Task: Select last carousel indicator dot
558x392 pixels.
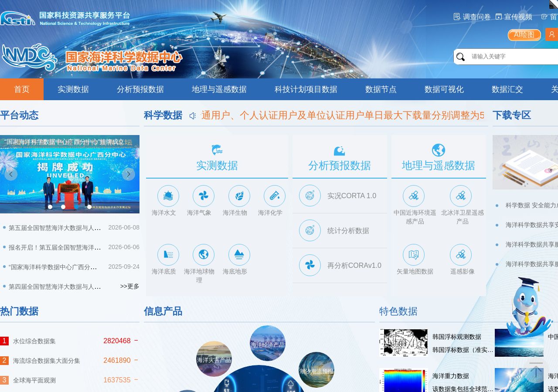Action: click(x=89, y=207)
